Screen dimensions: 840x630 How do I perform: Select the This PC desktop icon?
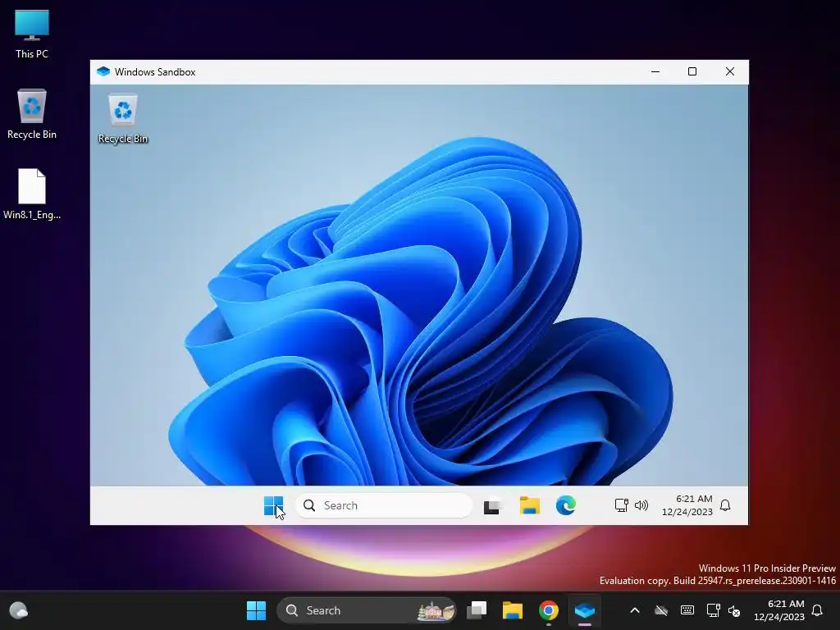coord(32,34)
